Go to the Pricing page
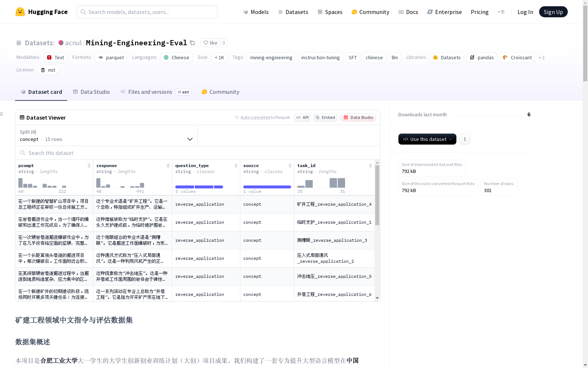The height and width of the screenshot is (368, 588). tap(480, 12)
